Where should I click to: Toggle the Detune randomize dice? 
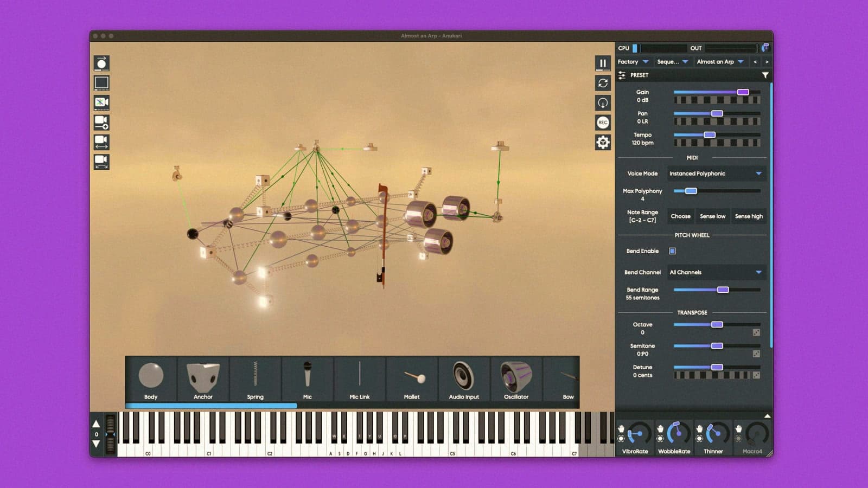point(756,375)
